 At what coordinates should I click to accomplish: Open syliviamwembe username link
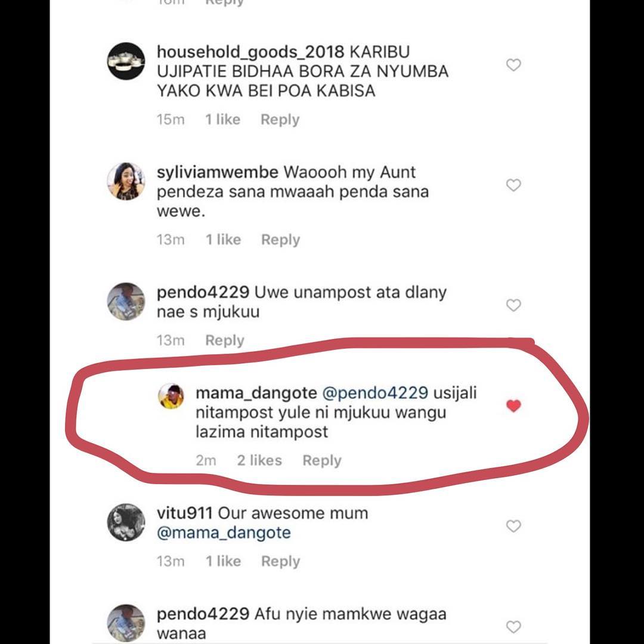(217, 173)
